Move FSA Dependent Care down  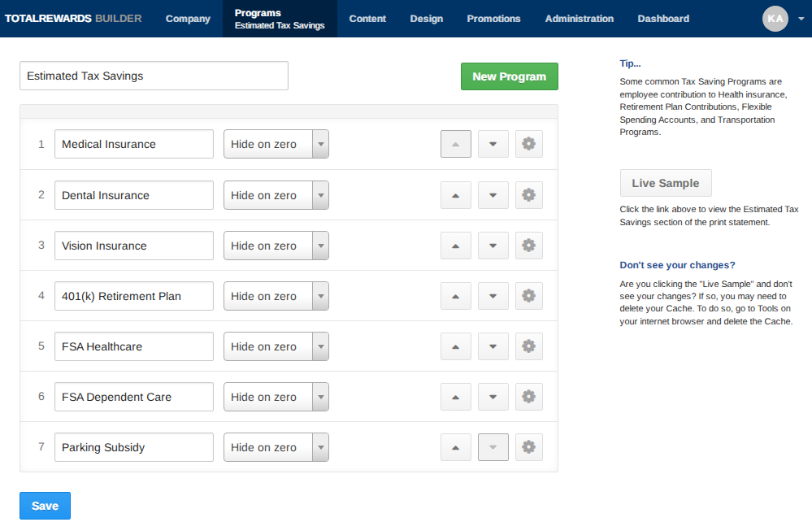pyautogui.click(x=493, y=397)
